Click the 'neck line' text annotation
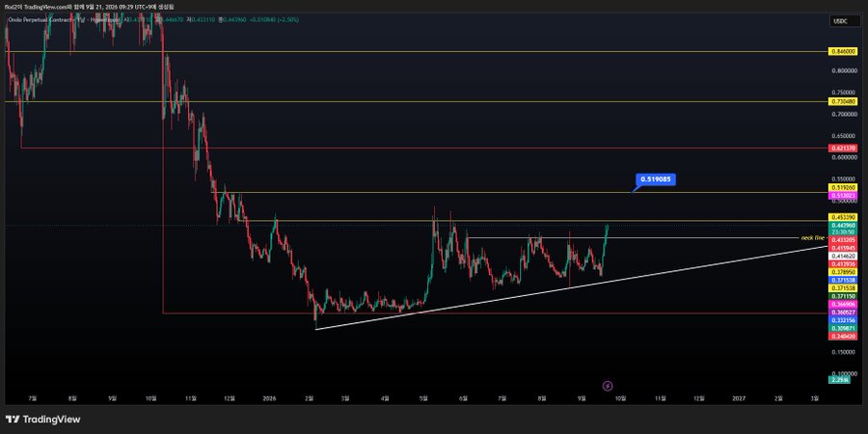868x434 pixels. 812,238
